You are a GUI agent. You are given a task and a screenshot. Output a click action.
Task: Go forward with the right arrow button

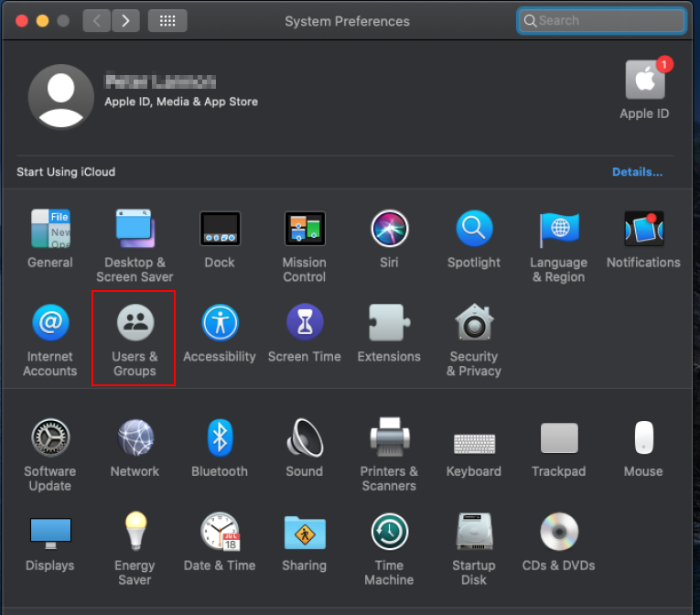[125, 20]
